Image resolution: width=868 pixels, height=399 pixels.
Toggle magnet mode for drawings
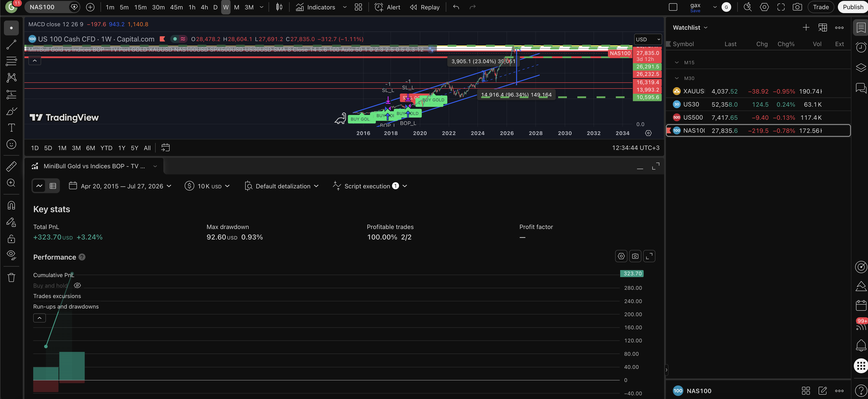click(11, 205)
